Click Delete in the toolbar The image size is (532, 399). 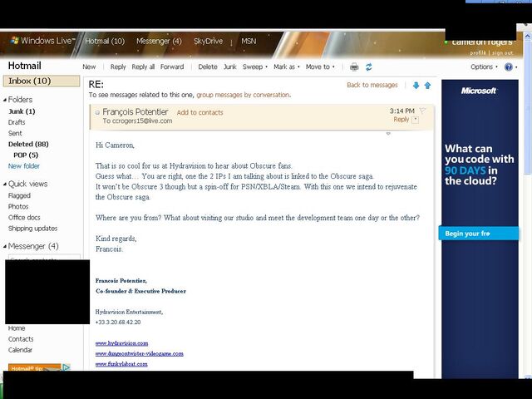click(x=208, y=66)
